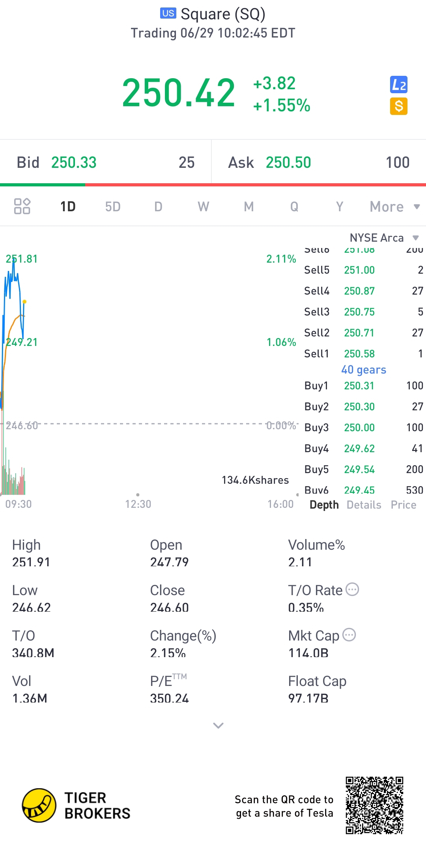
Task: Tap the 40 gears depth link
Action: click(364, 370)
